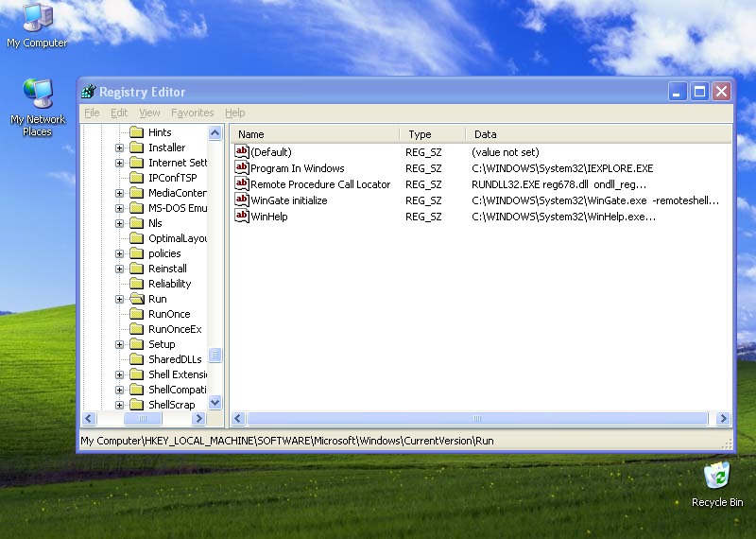Viewport: 756px width, 539px height.
Task: Sort values by Type column header
Action: 433,134
